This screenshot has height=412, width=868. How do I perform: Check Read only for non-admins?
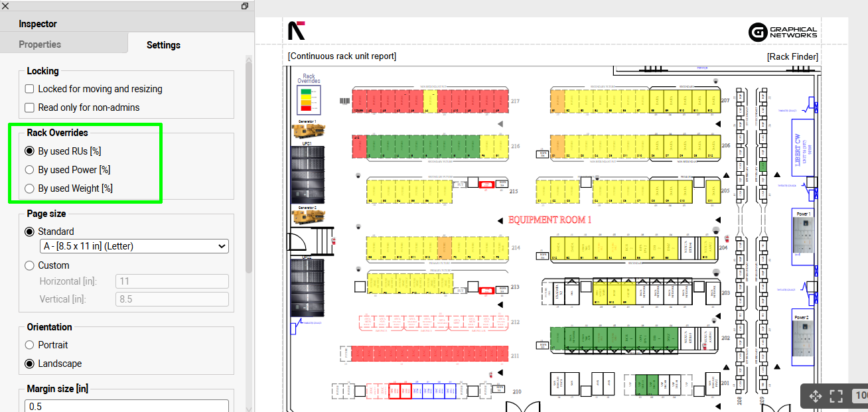click(30, 107)
